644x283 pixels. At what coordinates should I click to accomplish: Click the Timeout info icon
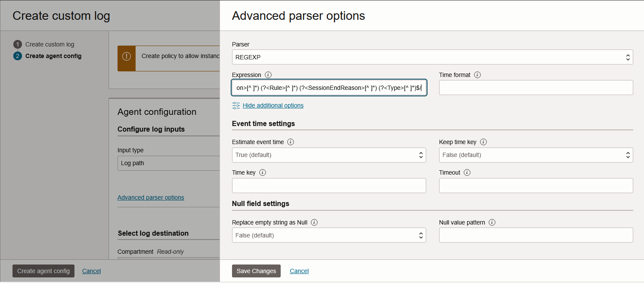point(467,172)
